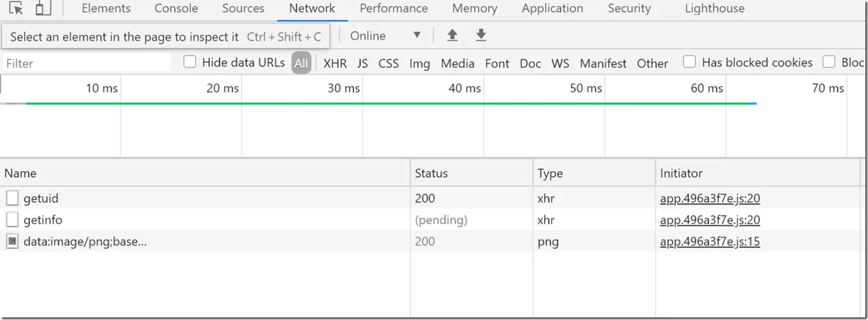This screenshot has width=868, height=320.
Task: Switch to the Console tab
Action: [x=176, y=8]
